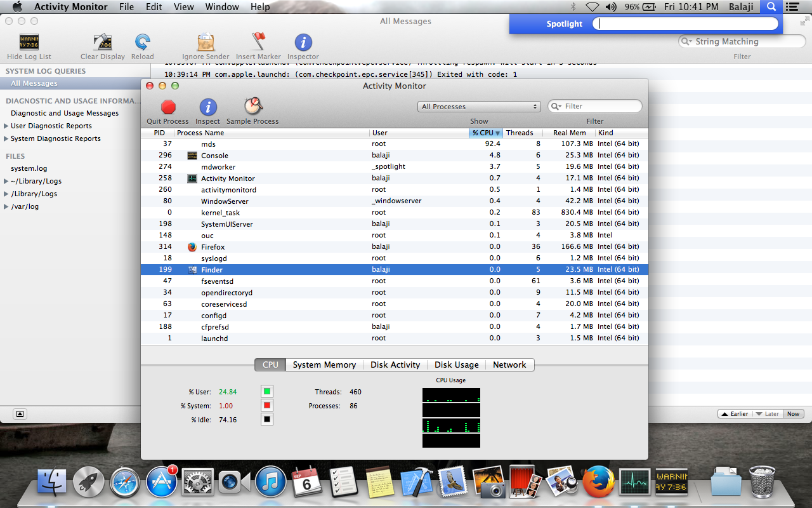Open the Console Inspector toolbar icon

[x=303, y=43]
